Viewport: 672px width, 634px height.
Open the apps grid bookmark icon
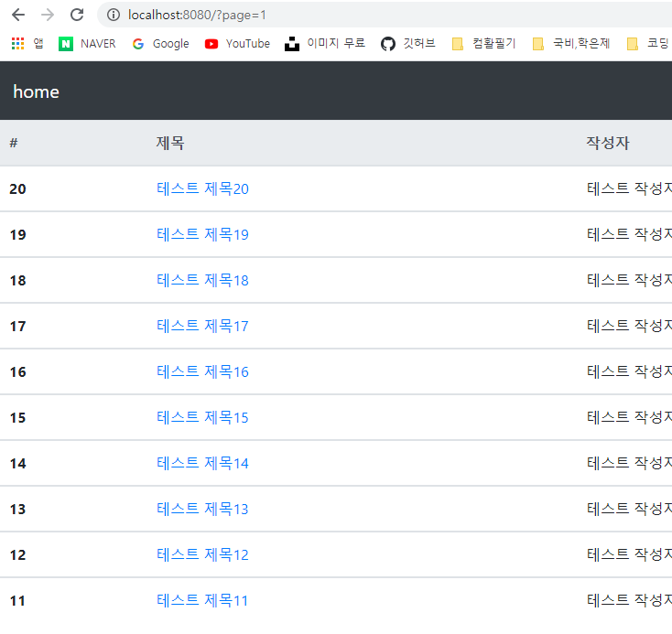pos(17,43)
